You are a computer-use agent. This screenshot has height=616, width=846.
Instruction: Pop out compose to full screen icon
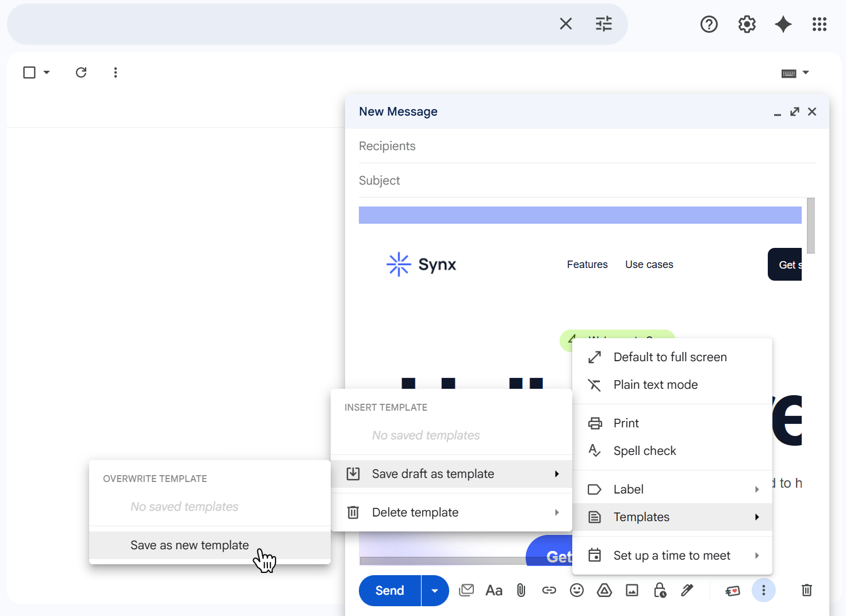coord(795,112)
